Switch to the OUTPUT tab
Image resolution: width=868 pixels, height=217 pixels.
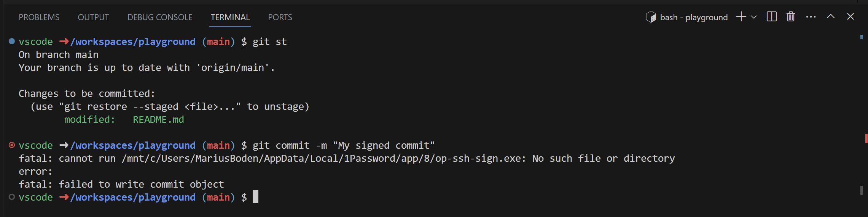(93, 17)
